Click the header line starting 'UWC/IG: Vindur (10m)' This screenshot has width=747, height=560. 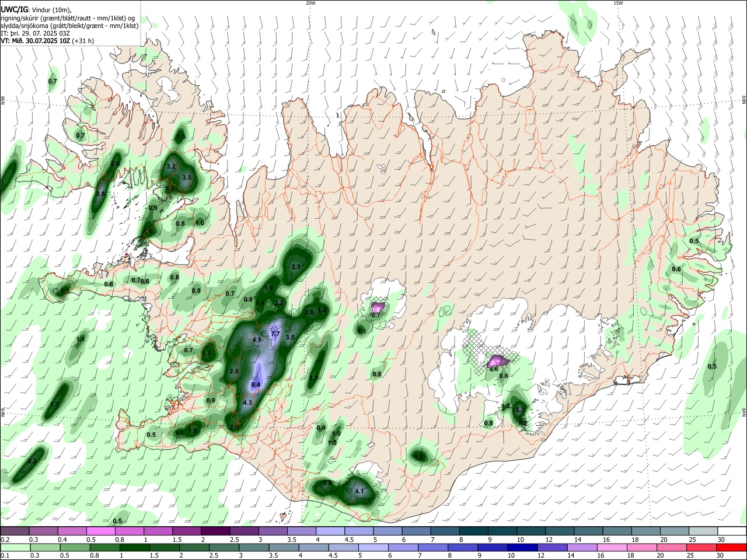[36, 9]
